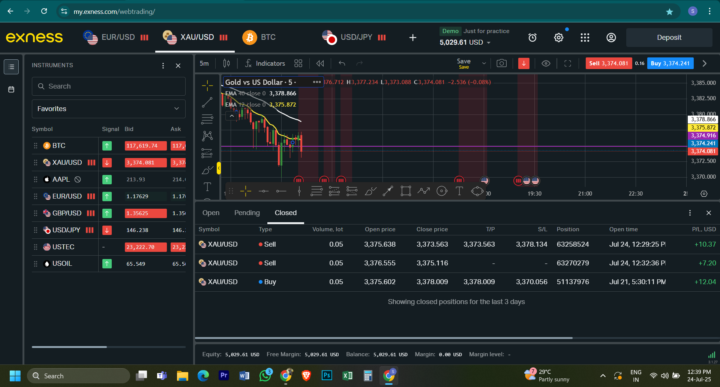This screenshot has height=387, width=720.
Task: Click Sell 3,374.081 button
Action: pyautogui.click(x=608, y=63)
